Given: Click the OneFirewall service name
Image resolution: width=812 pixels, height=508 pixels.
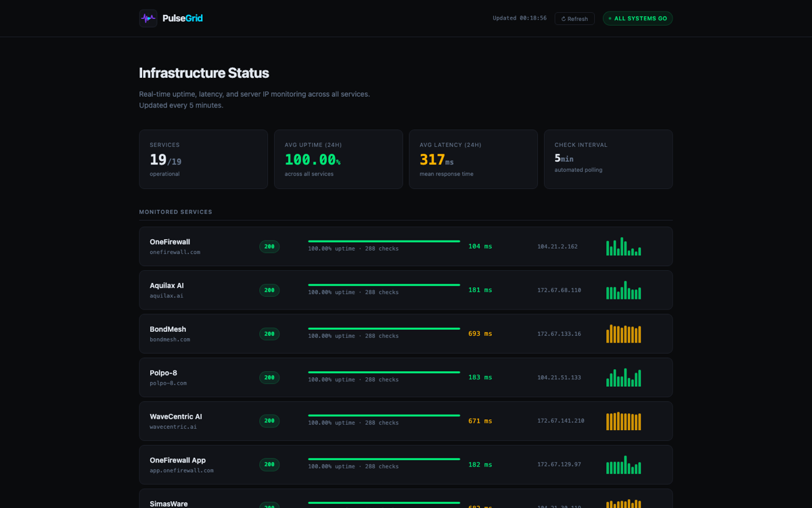Looking at the screenshot, I should pyautogui.click(x=170, y=242).
